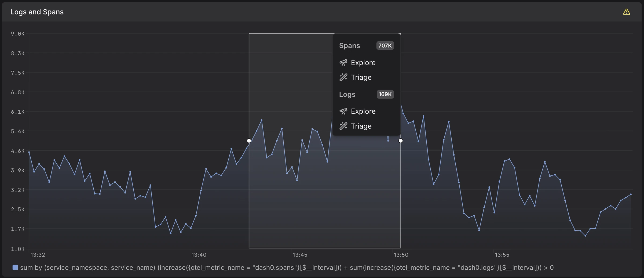The width and height of the screenshot is (644, 278).
Task: Click the right selection range handle
Action: (x=401, y=141)
